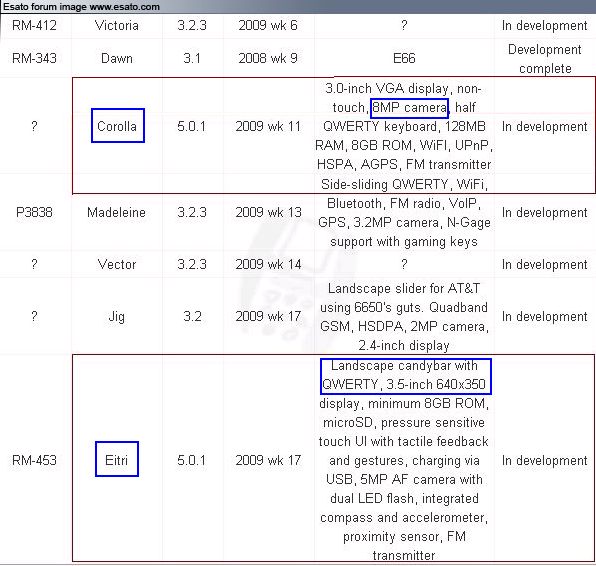
Task: Click the Jig codename cell
Action: pyautogui.click(x=116, y=316)
